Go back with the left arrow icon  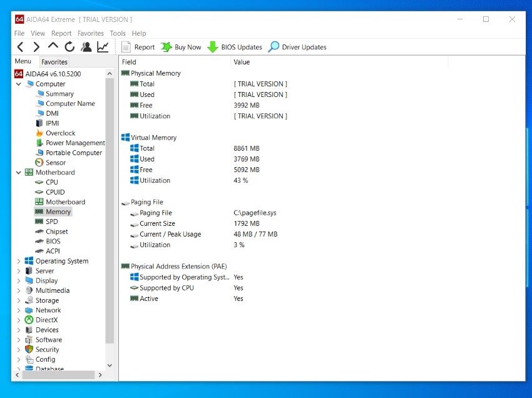pos(21,47)
